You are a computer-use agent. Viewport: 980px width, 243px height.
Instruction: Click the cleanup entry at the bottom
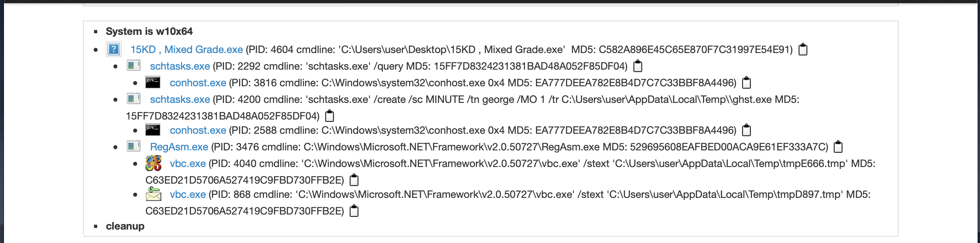click(125, 226)
